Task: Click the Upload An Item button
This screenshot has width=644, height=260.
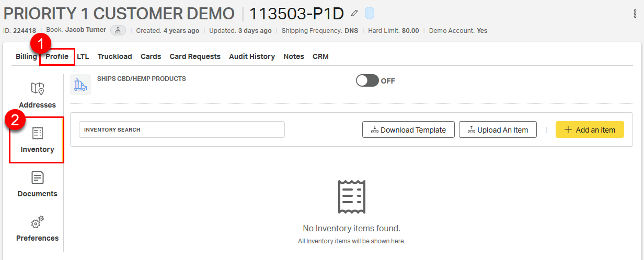Action: [498, 130]
